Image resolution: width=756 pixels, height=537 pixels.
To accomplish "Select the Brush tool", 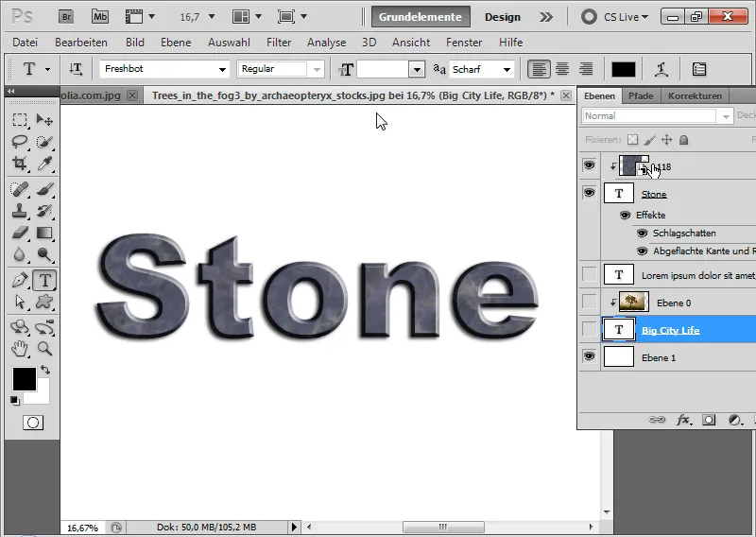I will pos(44,189).
